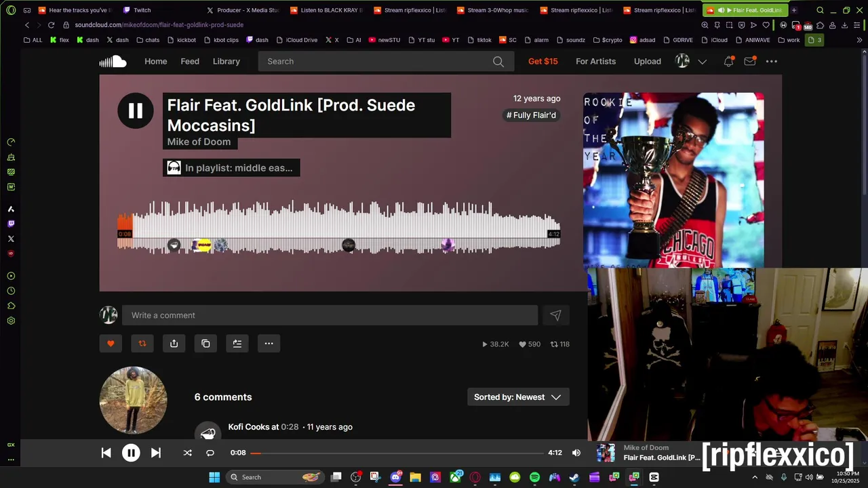This screenshot has width=868, height=488.
Task: Open the messages envelope icon
Action: 750,61
